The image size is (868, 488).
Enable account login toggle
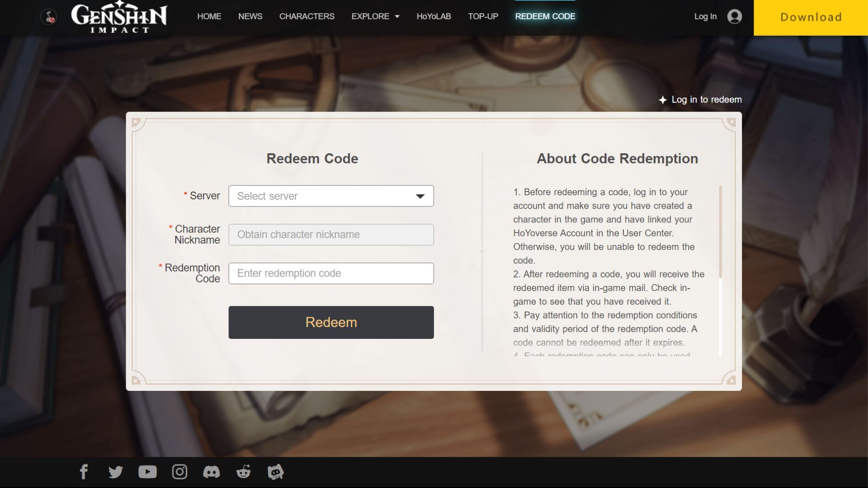[718, 16]
